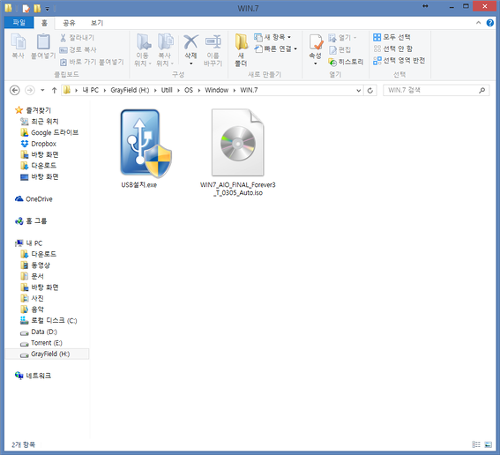Open Easy access (빠른 연결) dropdown
500x455 pixels.
[x=276, y=49]
